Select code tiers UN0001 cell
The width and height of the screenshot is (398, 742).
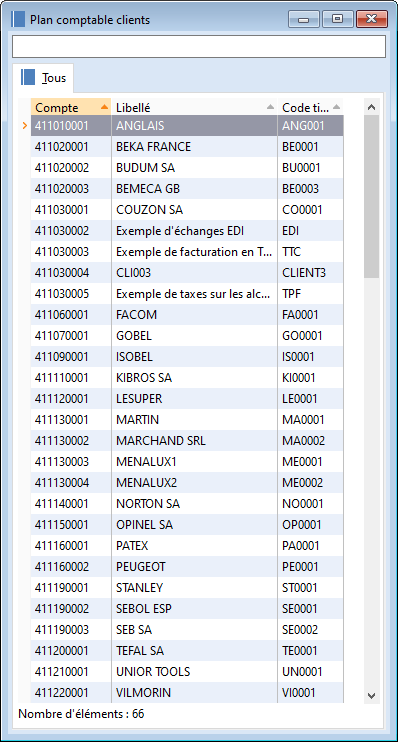coord(310,671)
